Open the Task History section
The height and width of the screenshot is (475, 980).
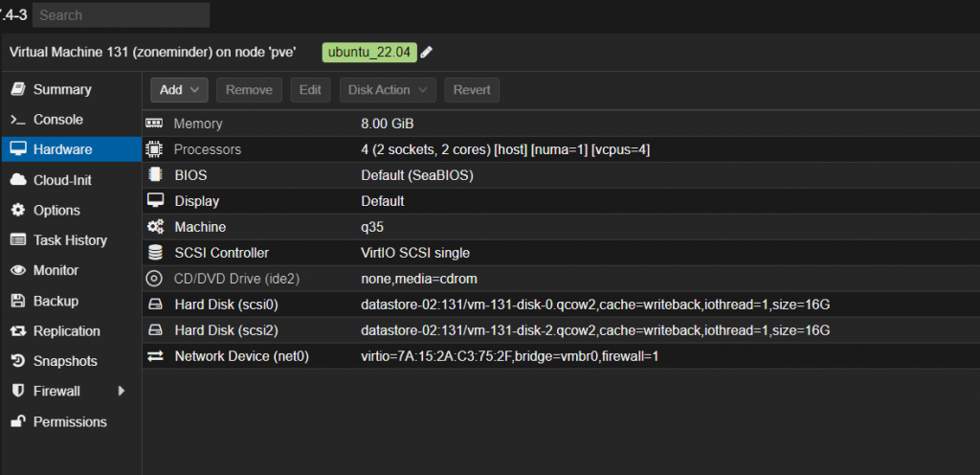[70, 240]
